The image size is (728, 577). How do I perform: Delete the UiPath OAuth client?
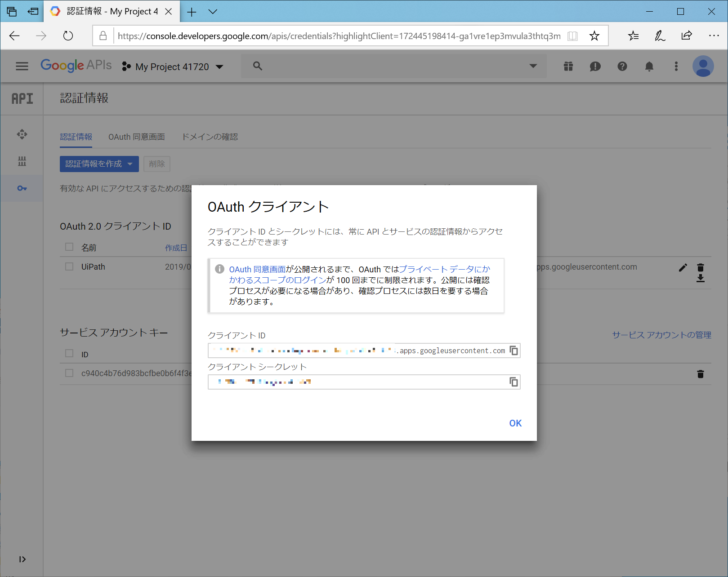[700, 267]
